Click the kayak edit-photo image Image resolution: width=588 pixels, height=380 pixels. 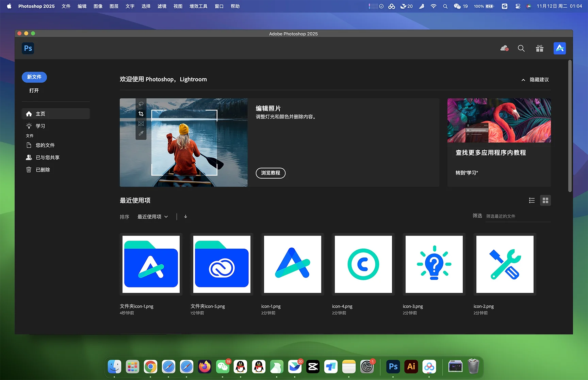tap(184, 143)
